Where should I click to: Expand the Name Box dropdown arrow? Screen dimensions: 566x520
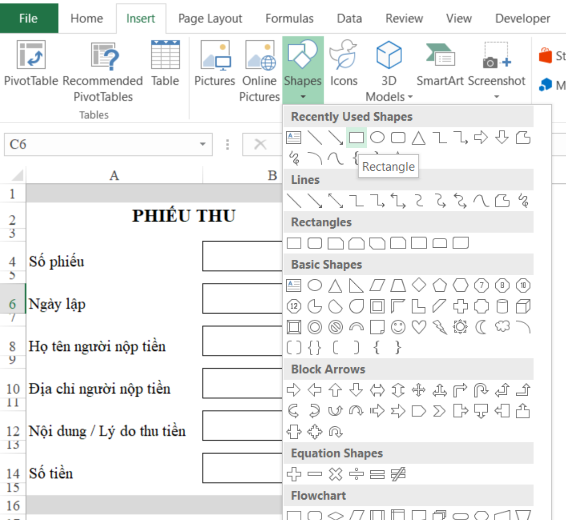pos(203,144)
